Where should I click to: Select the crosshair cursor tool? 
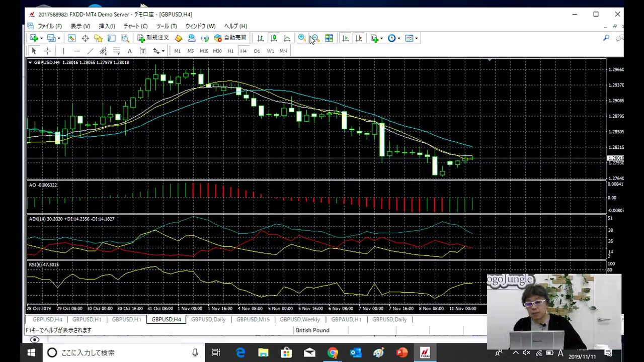tap(47, 51)
